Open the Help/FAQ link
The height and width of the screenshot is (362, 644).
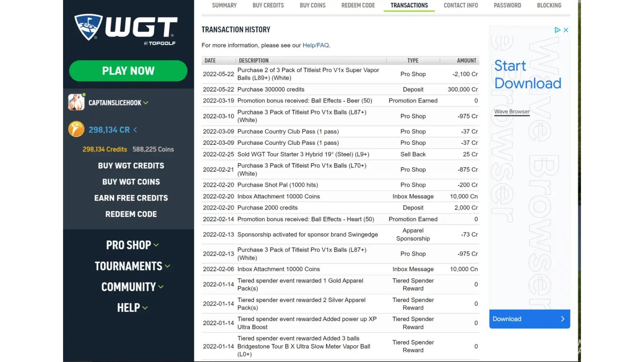[x=315, y=45]
